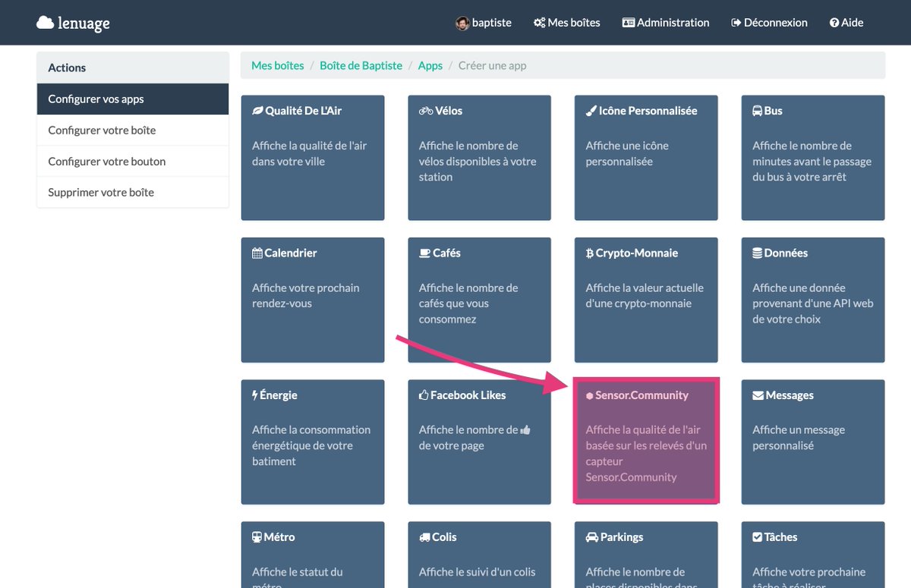Click the question mark Aide icon
Image resolution: width=911 pixels, height=588 pixels.
(834, 23)
